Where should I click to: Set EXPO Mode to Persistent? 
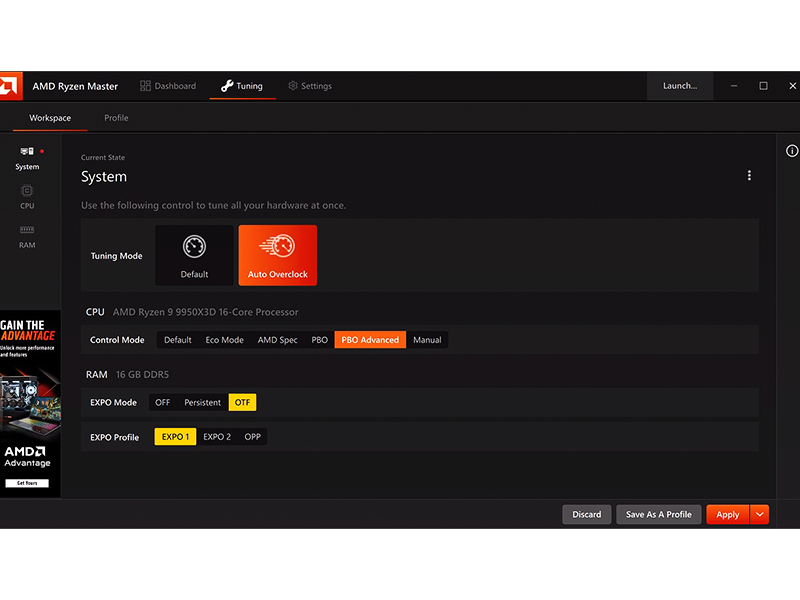(202, 402)
